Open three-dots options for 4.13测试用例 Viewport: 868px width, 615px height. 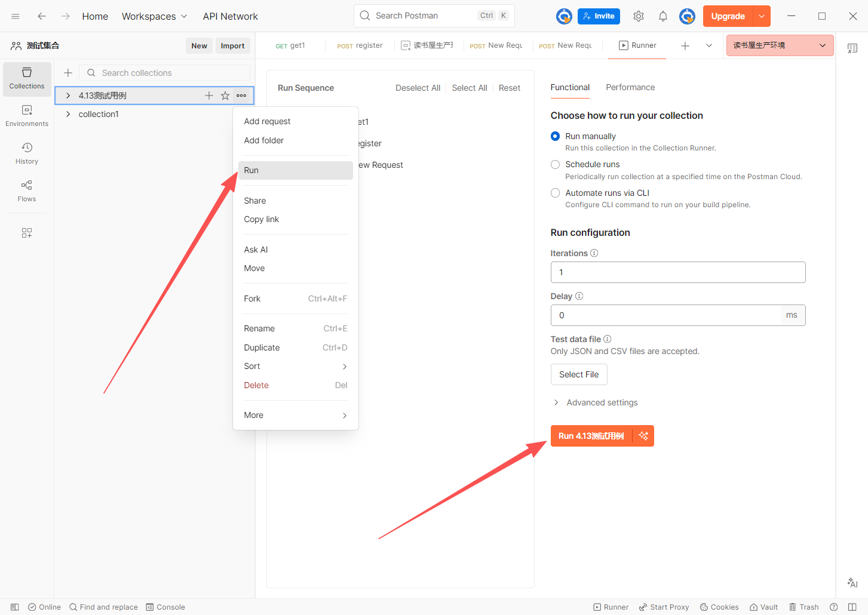click(x=241, y=96)
